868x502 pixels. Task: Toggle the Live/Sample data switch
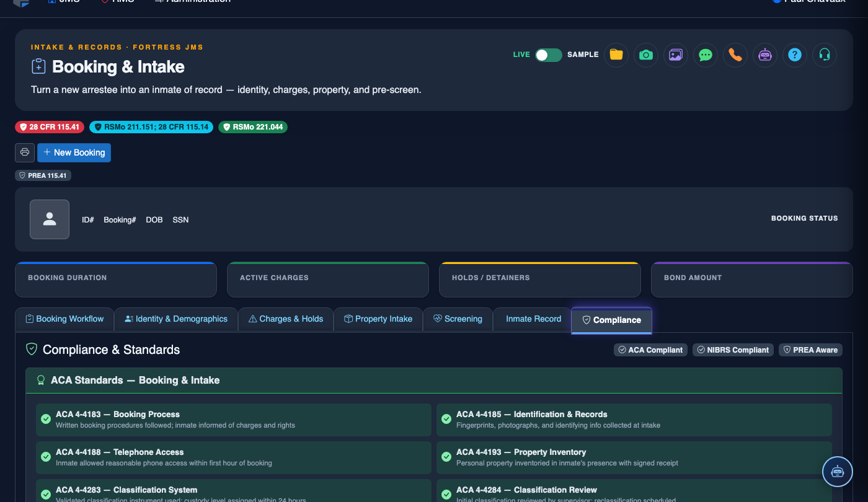pos(549,55)
